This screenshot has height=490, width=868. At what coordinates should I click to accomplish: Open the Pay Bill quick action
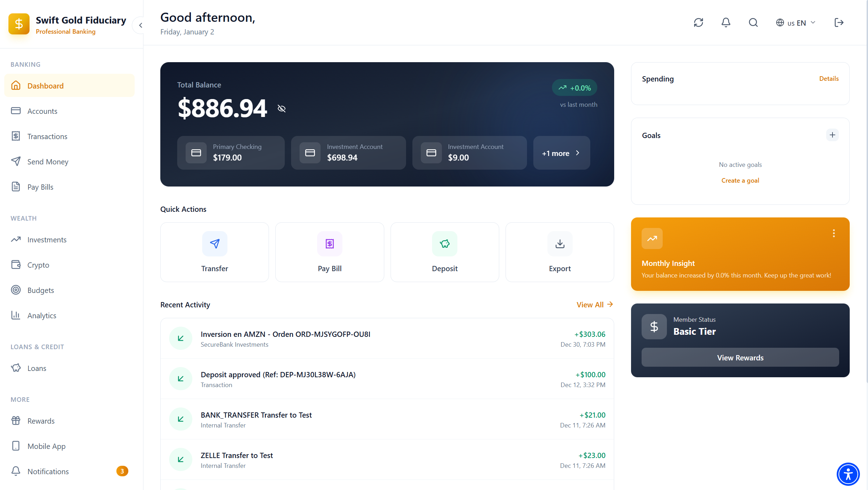[x=329, y=252]
